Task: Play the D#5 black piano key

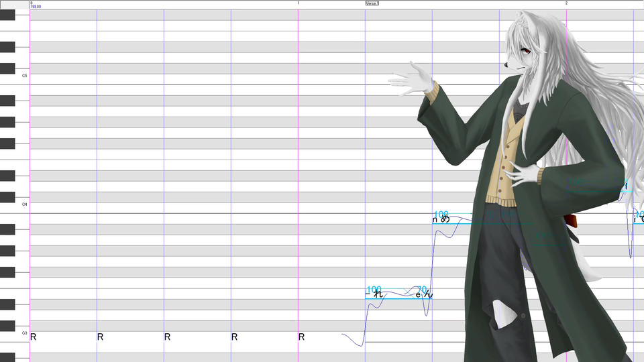Action: (x=7, y=47)
